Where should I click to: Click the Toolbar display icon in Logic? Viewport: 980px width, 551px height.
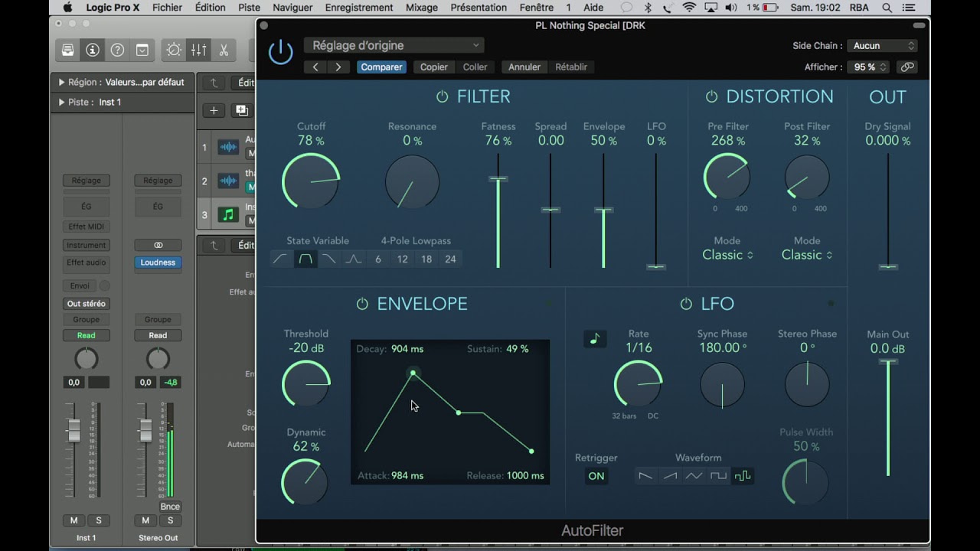[142, 50]
